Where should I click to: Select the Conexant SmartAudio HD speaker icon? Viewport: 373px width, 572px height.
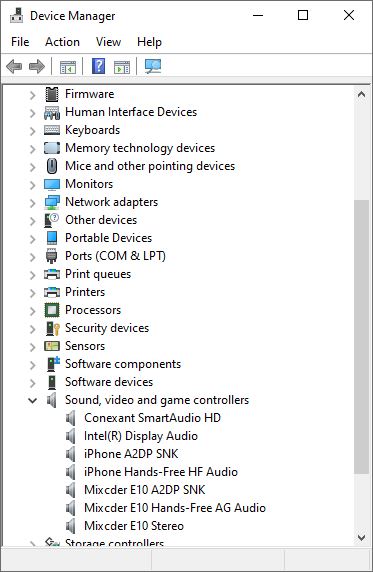point(70,418)
